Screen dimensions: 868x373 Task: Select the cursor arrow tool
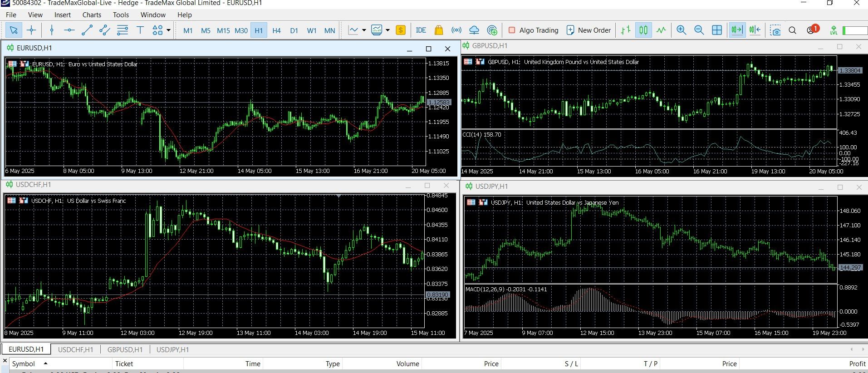pos(14,30)
